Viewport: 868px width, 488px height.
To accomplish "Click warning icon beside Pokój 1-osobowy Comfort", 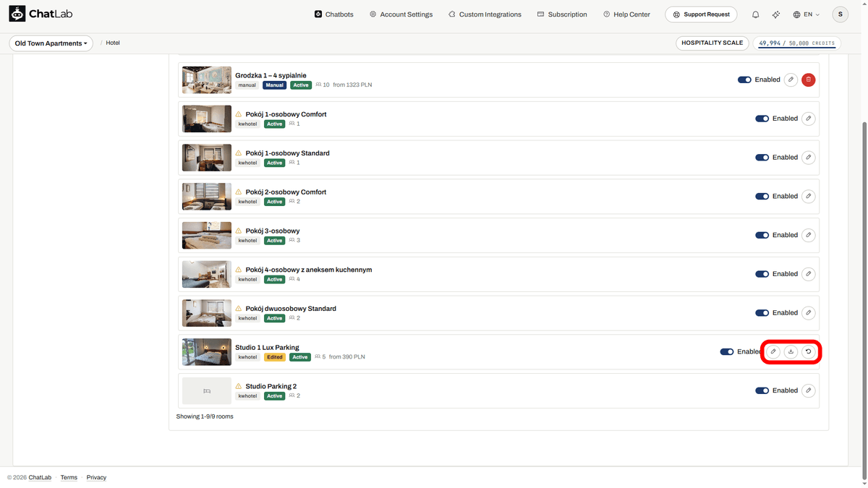I will 239,114.
